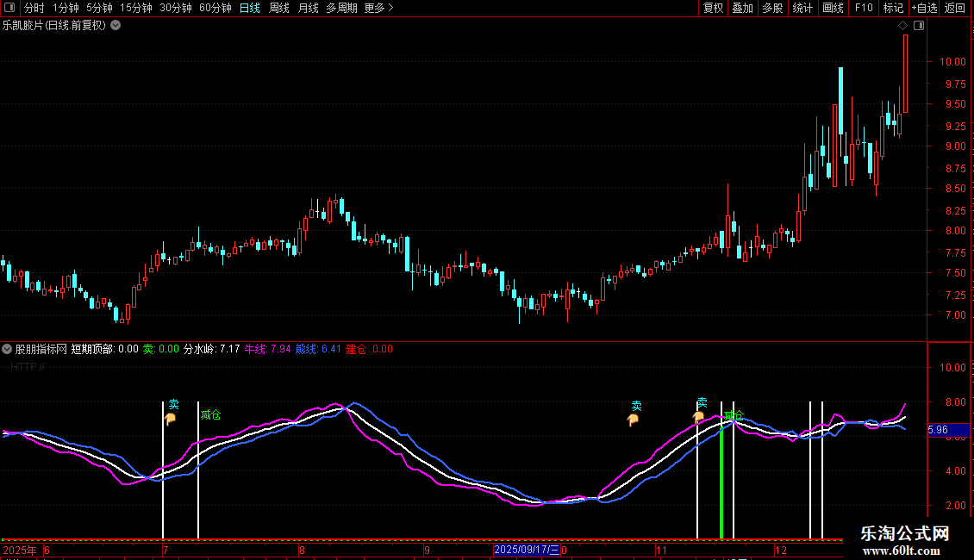974x560 pixels.
Task: Click the blue 熊线: 6.41 value
Action: pyautogui.click(x=318, y=349)
